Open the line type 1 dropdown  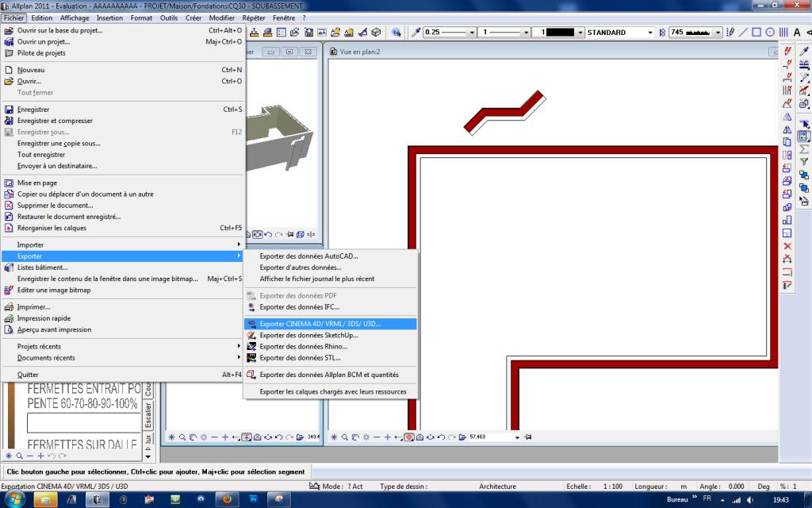click(526, 32)
